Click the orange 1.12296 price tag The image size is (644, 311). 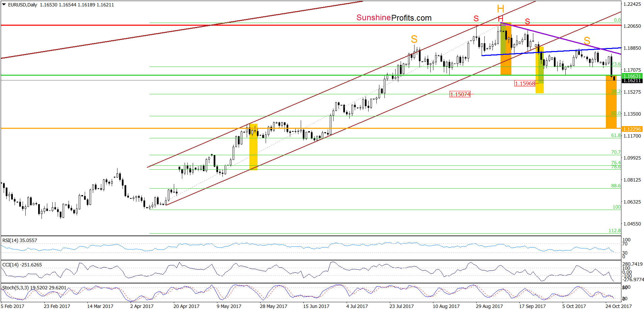click(x=632, y=129)
